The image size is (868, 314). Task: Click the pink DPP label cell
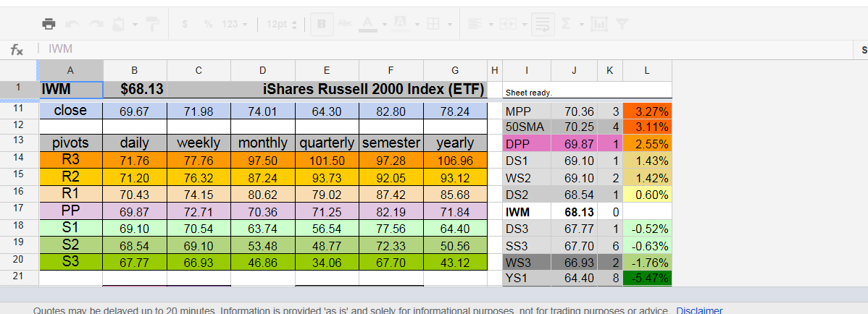coord(527,144)
